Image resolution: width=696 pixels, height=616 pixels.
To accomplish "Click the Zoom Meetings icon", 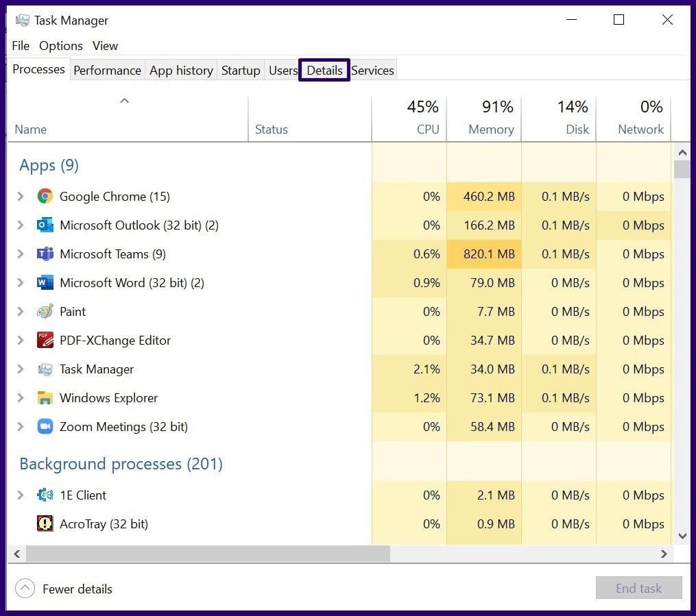I will (x=45, y=427).
